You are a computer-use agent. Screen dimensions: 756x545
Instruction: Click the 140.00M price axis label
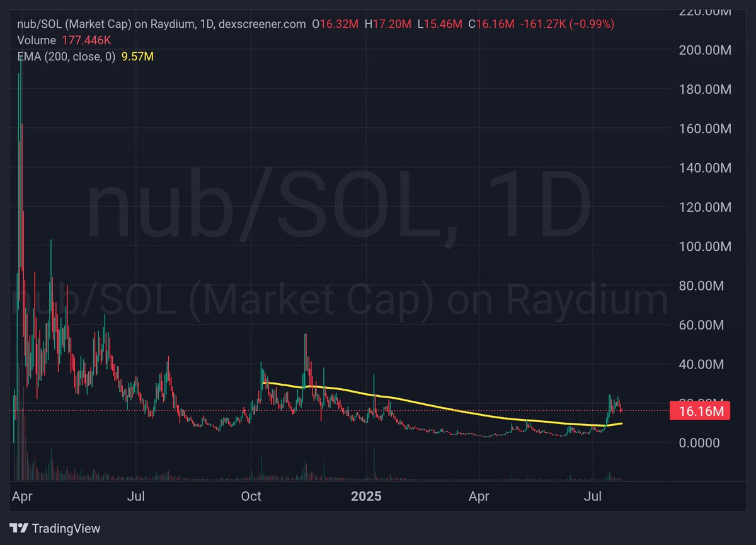704,168
